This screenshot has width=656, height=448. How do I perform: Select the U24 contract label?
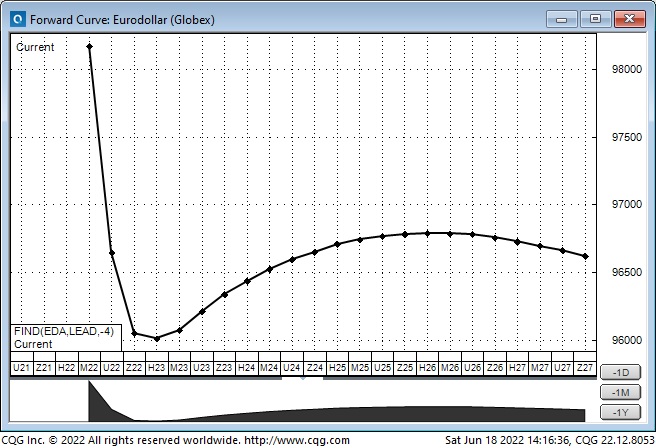(x=292, y=368)
